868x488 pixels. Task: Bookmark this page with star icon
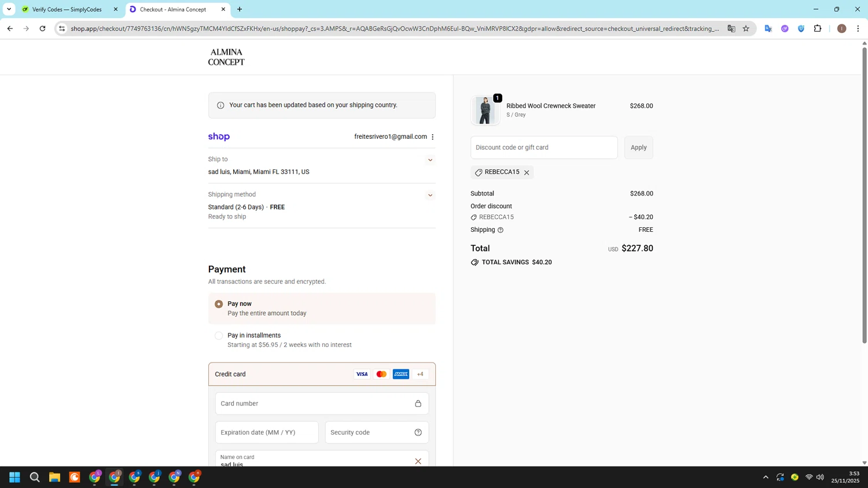746,28
